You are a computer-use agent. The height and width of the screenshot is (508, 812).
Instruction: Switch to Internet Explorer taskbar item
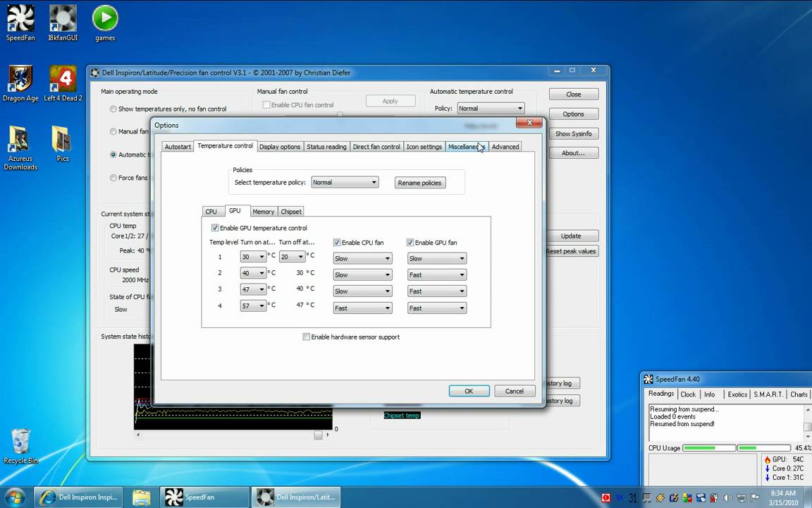[79, 497]
